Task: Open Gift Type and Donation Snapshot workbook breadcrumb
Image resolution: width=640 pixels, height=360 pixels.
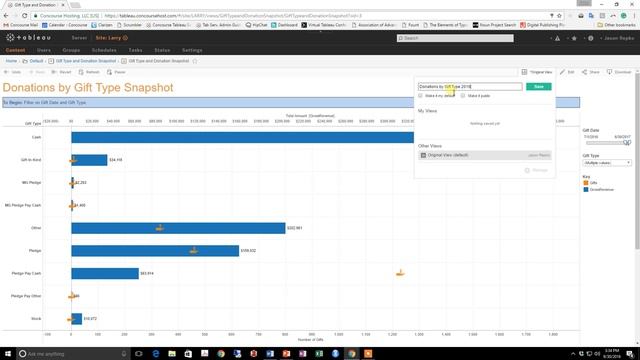Action: coord(86,61)
